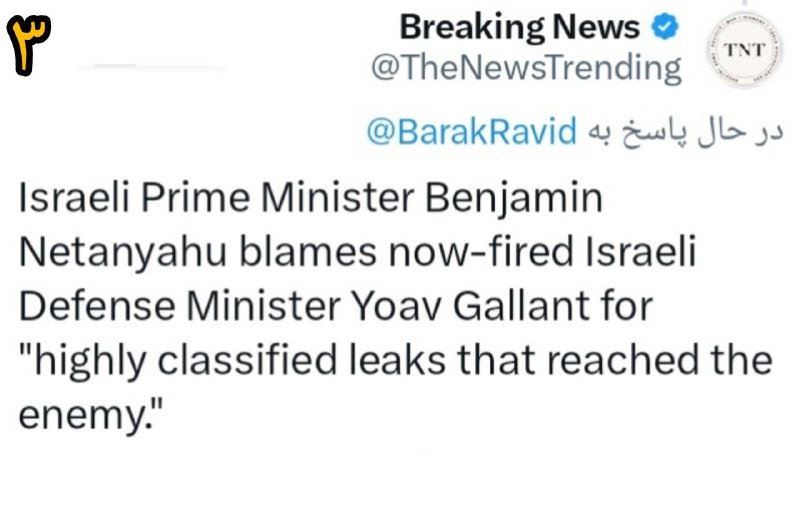The height and width of the screenshot is (508, 800).
Task: Click the Persian replying-to label
Action: point(685,132)
